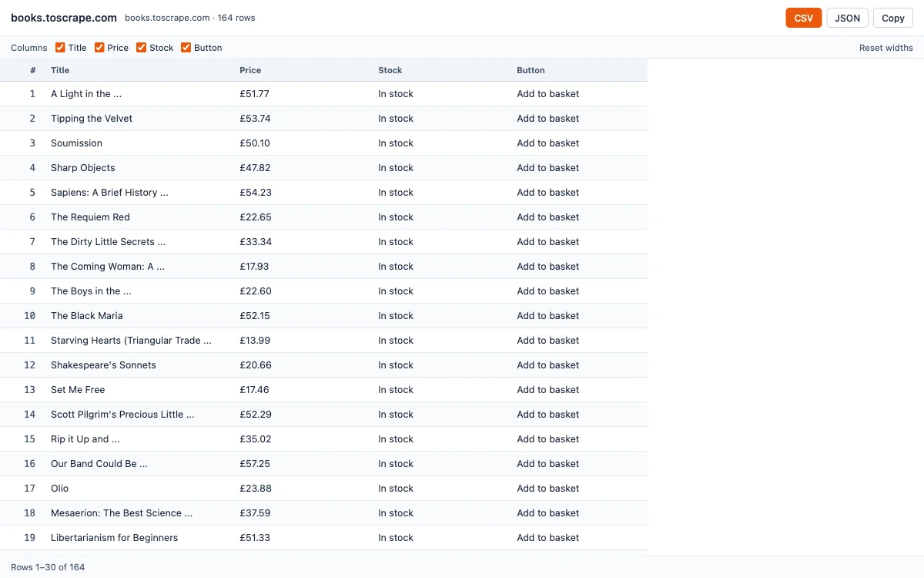Click 'Add to basket' in the Soumission row
924x578 pixels.
[548, 143]
